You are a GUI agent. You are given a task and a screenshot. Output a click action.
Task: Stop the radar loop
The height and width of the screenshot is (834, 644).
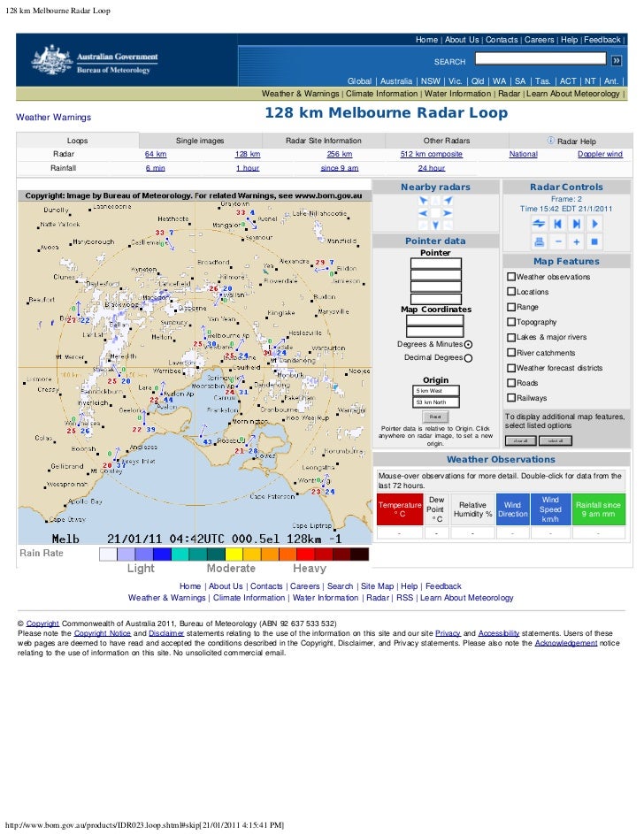pos(594,242)
